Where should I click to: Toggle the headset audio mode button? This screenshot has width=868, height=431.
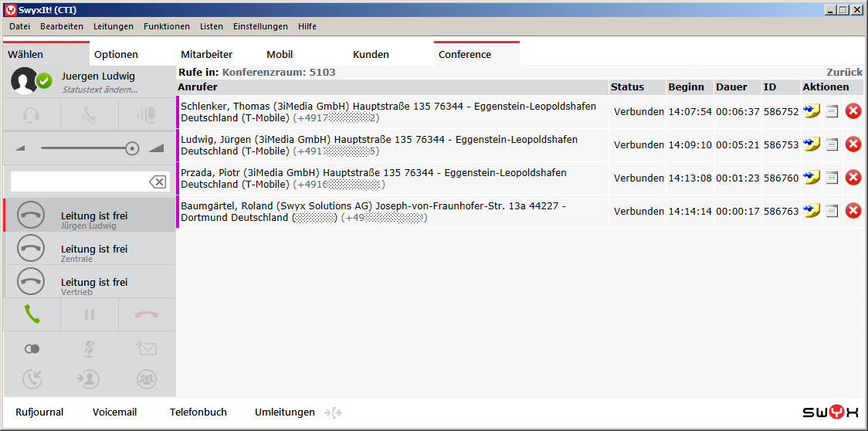point(32,116)
